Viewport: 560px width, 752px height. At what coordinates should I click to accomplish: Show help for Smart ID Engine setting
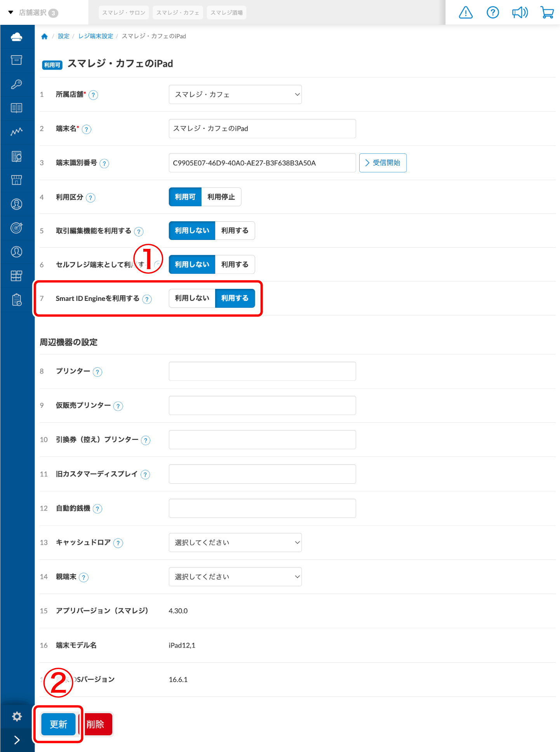pyautogui.click(x=147, y=299)
